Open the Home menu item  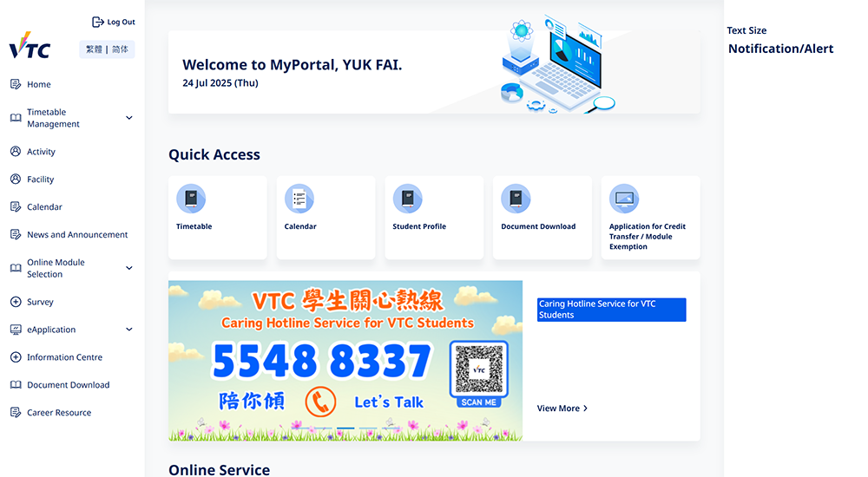[39, 84]
